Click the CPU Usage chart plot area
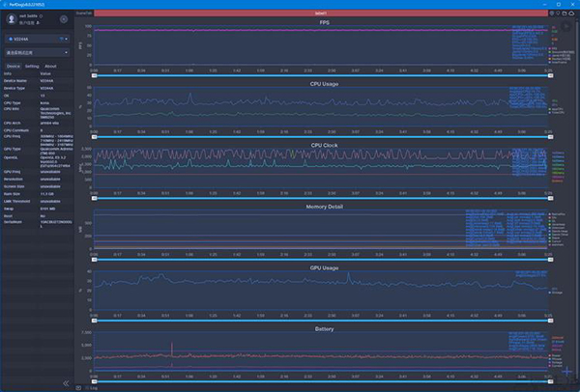Screen dimensions: 580x392 tap(300, 108)
